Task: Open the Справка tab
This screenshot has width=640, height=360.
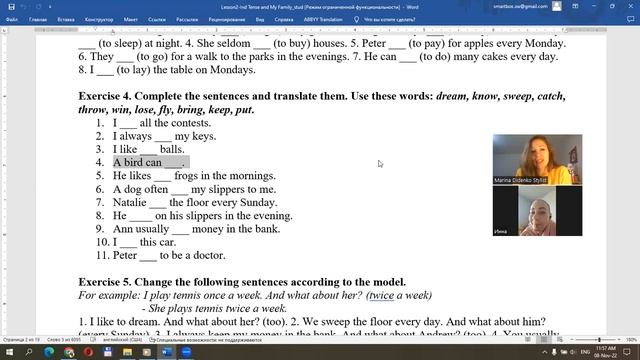Action: (284, 19)
